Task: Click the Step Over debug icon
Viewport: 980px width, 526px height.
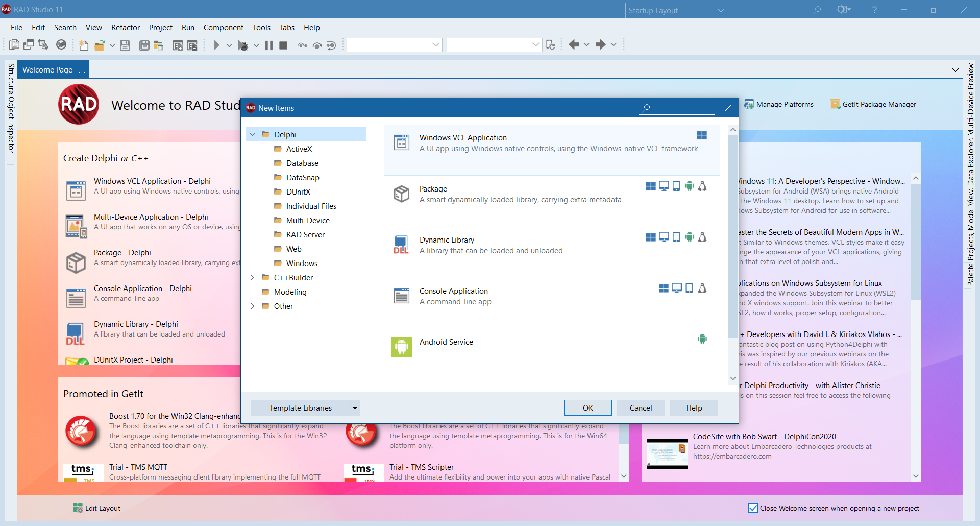Action: (x=317, y=45)
